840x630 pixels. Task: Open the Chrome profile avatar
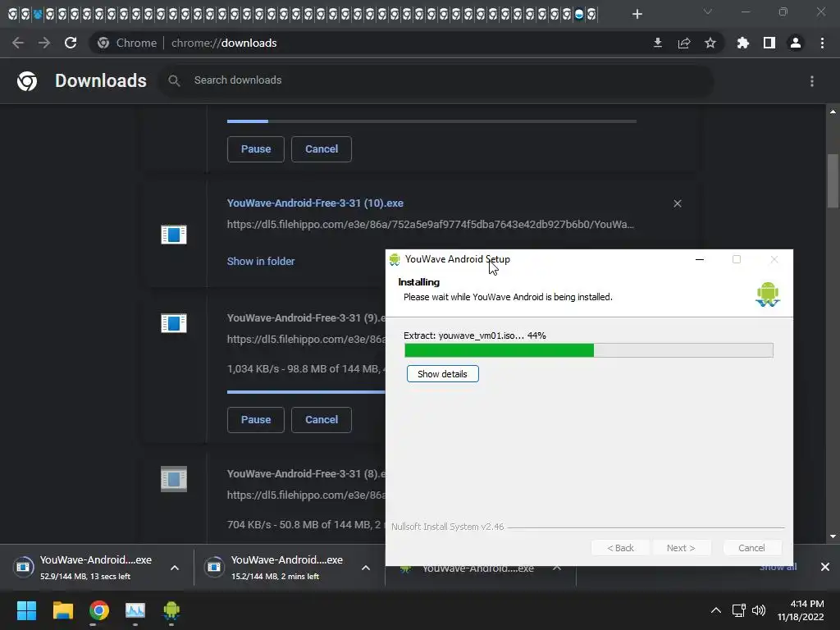(796, 43)
